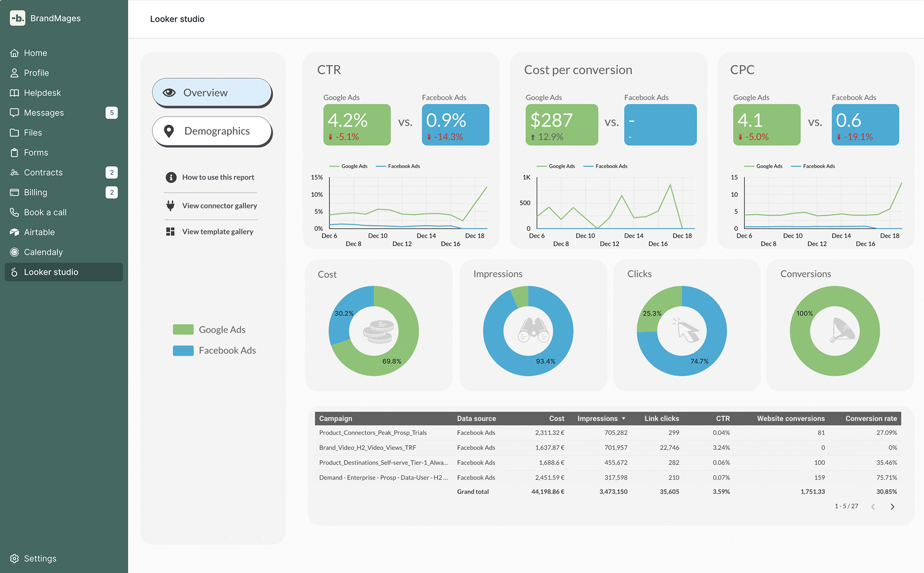Open Billing in the sidebar
This screenshot has width=924, height=573.
63,192
